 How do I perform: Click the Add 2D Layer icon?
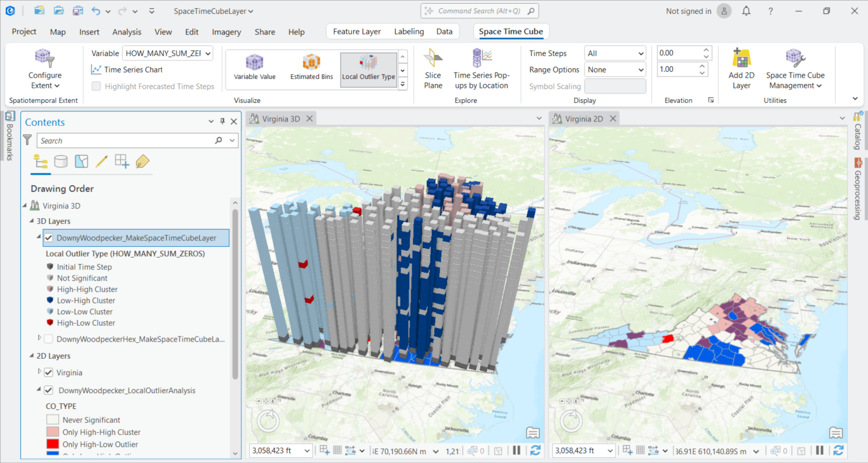click(x=741, y=69)
